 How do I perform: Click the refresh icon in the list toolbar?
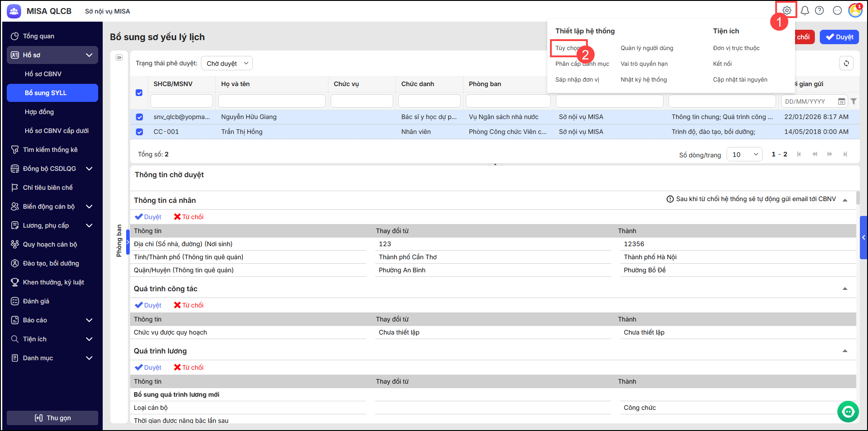coord(846,64)
